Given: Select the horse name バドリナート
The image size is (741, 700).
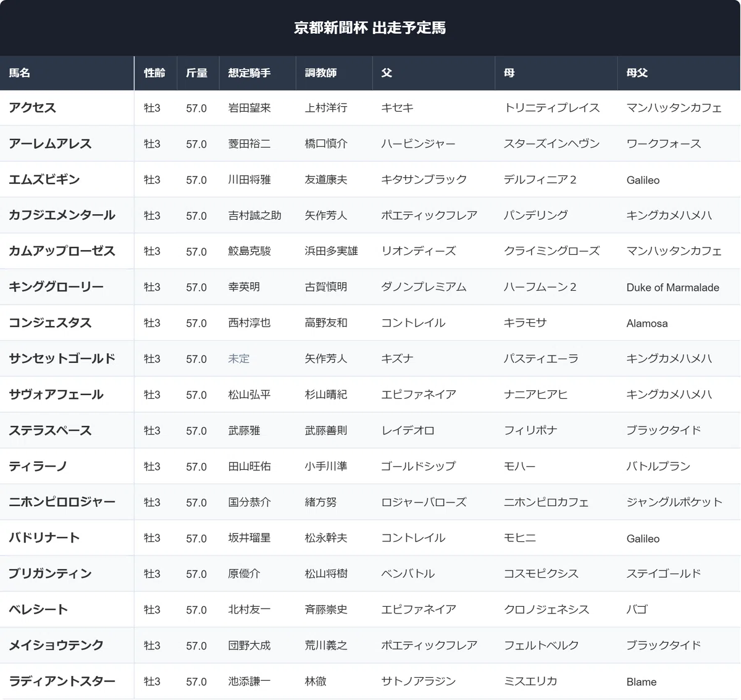Looking at the screenshot, I should click(x=44, y=537).
